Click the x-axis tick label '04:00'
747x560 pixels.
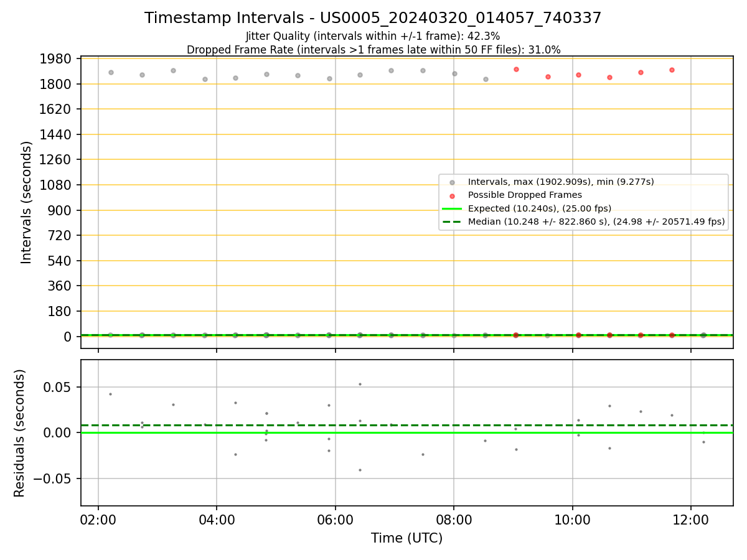click(217, 520)
